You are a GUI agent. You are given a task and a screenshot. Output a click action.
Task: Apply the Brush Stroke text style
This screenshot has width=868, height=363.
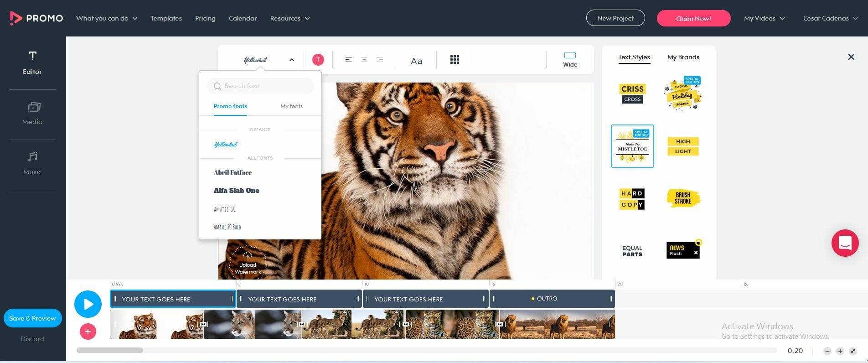[x=683, y=199]
